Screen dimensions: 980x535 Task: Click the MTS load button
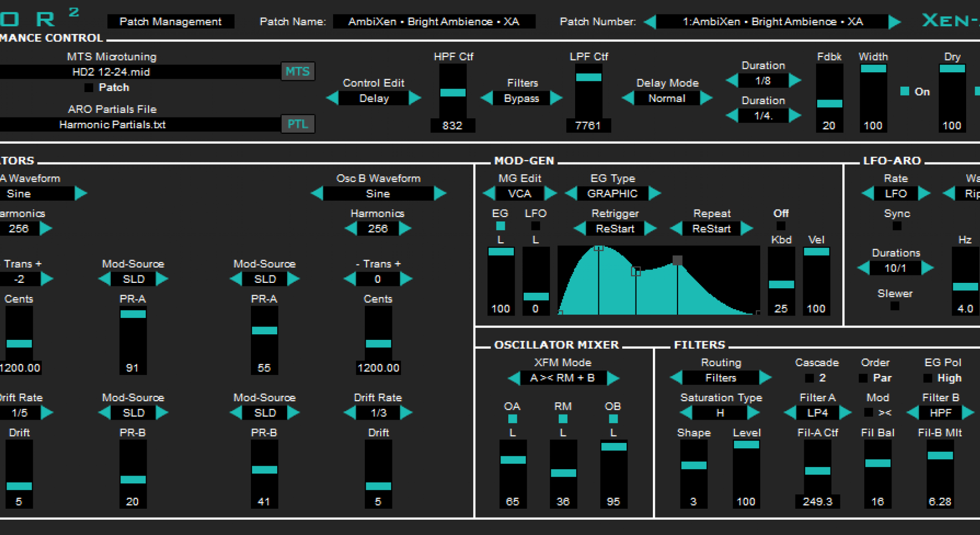click(x=297, y=72)
